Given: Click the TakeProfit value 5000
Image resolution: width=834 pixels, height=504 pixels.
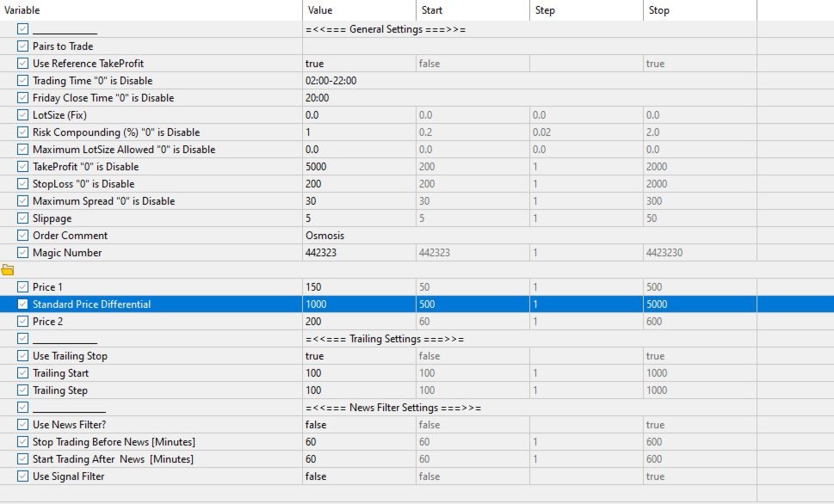Looking at the screenshot, I should (316, 166).
